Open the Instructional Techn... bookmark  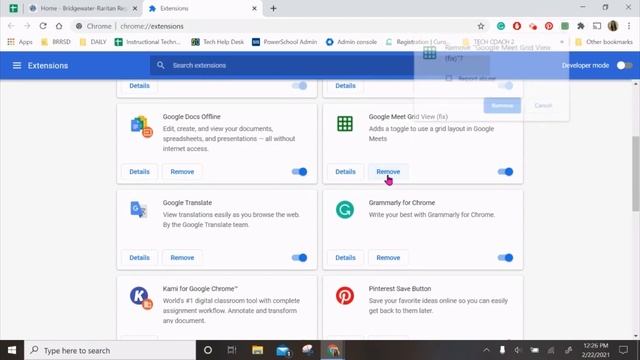tap(148, 42)
